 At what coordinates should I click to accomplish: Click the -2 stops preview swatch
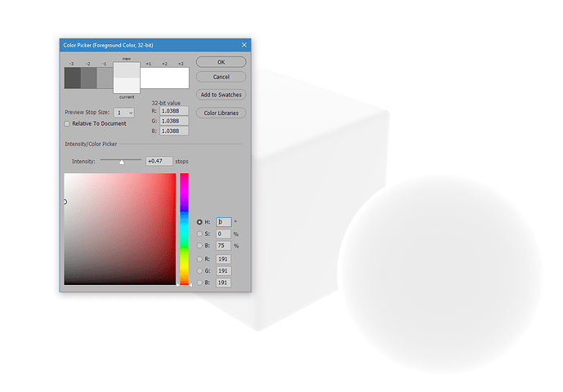89,78
